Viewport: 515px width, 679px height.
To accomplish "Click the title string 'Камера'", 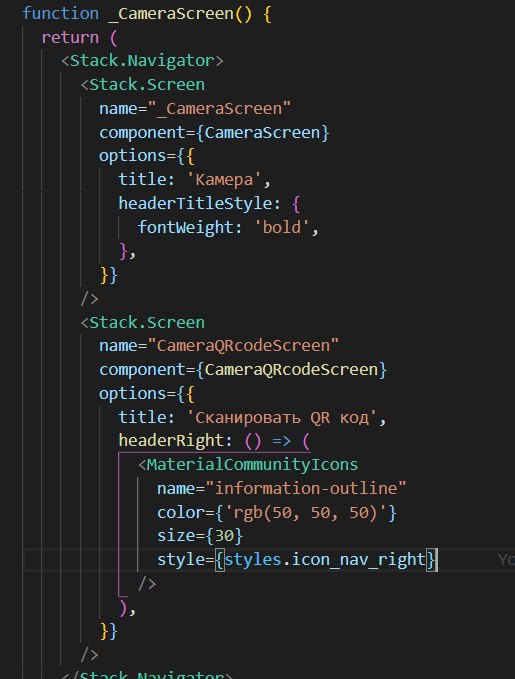I will point(224,179).
